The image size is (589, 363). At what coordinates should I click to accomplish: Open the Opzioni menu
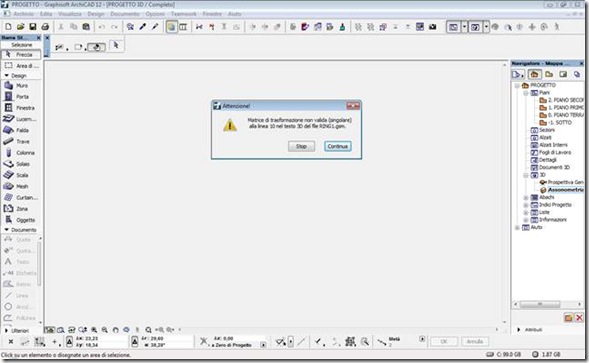(155, 14)
